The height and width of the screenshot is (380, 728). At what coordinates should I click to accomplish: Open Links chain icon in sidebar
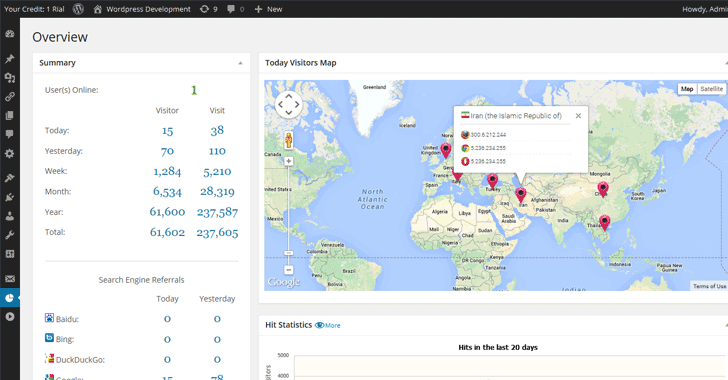point(9,97)
